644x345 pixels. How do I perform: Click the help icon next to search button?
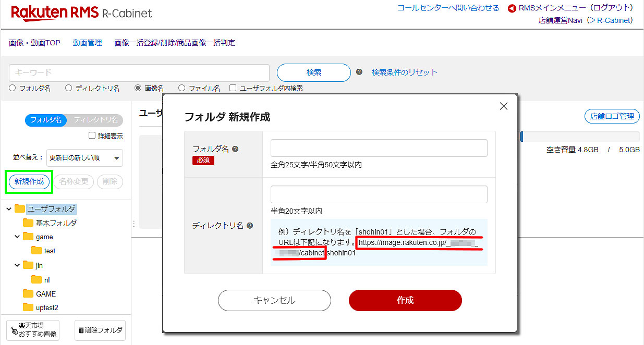coord(359,72)
